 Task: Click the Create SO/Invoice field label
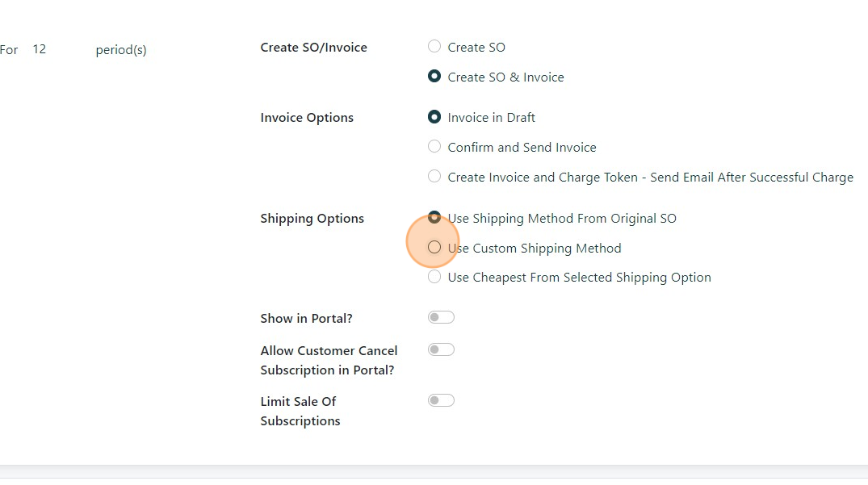pyautogui.click(x=313, y=48)
